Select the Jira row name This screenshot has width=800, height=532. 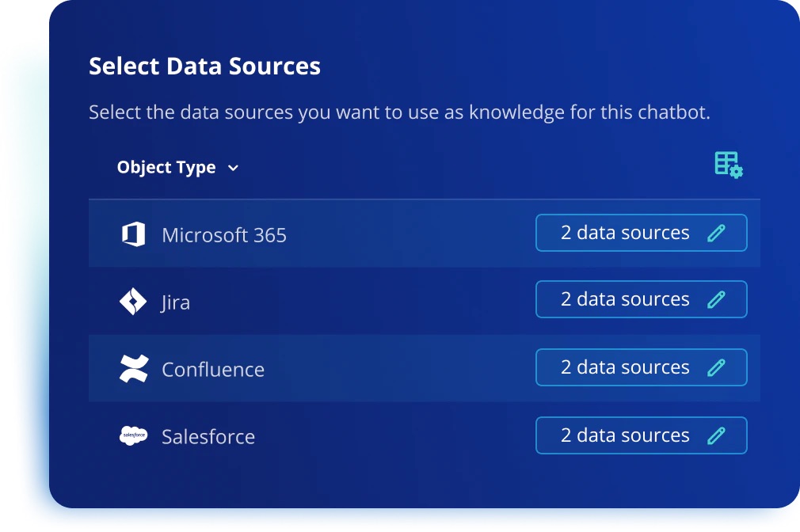[176, 302]
